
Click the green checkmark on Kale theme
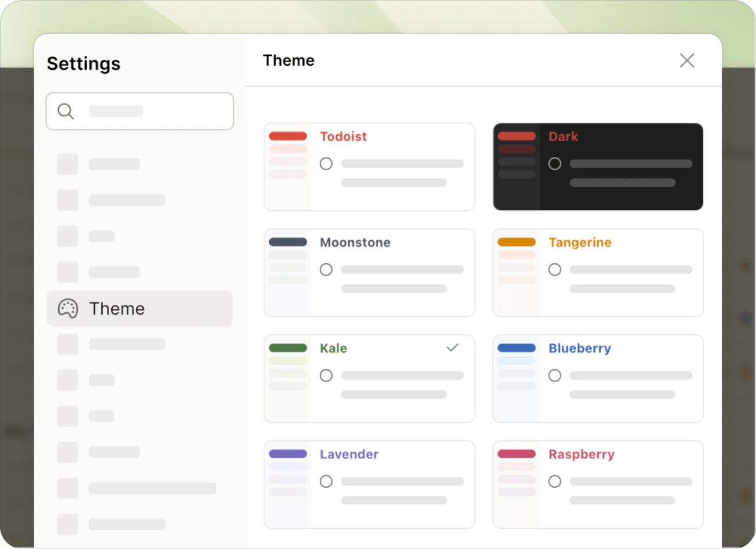click(452, 347)
